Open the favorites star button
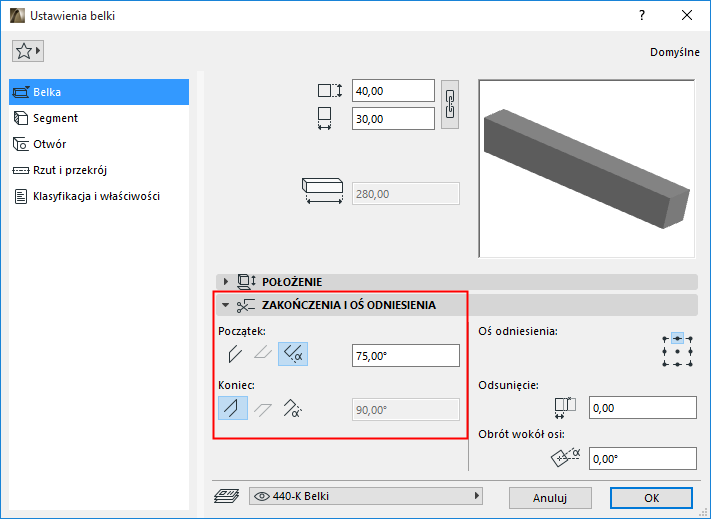Viewport: 711px width, 519px height. [x=28, y=51]
